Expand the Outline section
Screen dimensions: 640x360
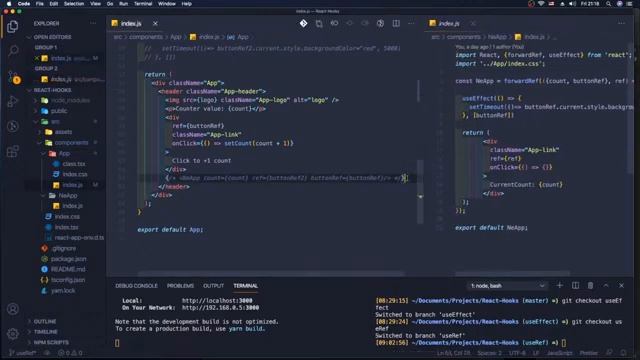click(x=45, y=322)
